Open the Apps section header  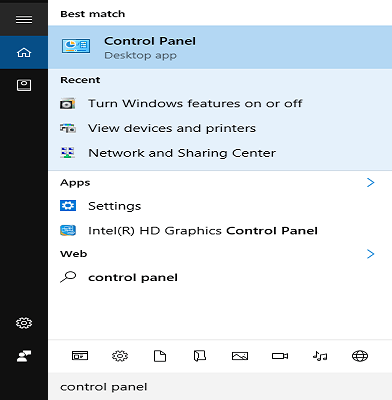point(75,183)
